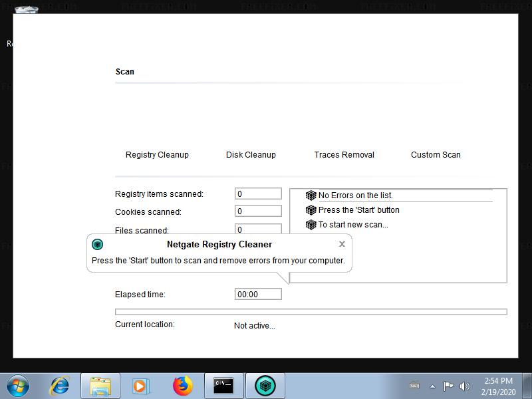Click cube icon beside "Press the 'Start' button"
Image resolution: width=532 pixels, height=399 pixels.
coord(311,210)
